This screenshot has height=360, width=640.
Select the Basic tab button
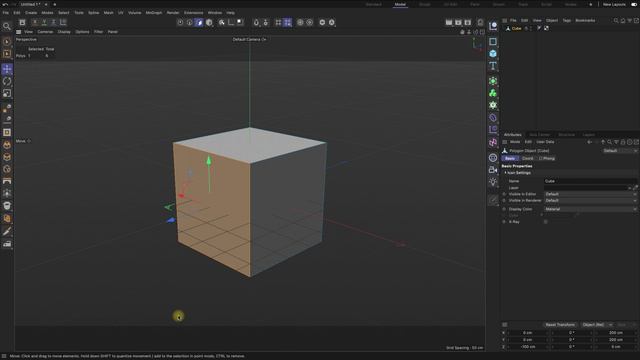tap(510, 158)
